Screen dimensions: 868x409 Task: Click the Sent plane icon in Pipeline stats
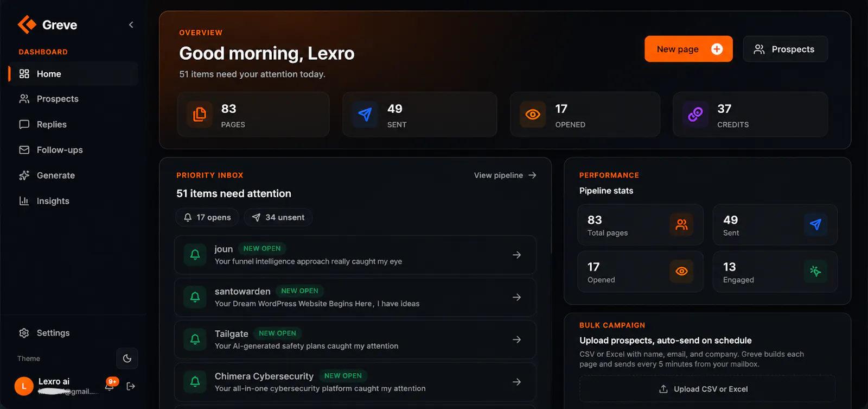click(815, 224)
